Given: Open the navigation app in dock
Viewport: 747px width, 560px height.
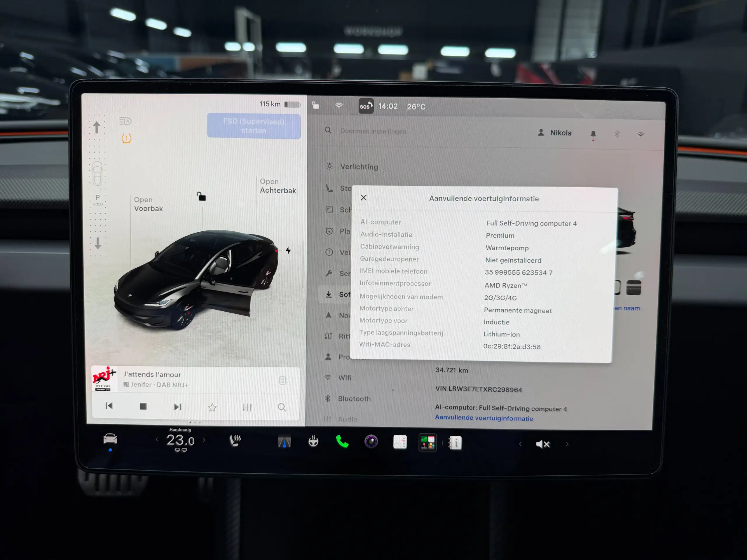Looking at the screenshot, I should (284, 442).
